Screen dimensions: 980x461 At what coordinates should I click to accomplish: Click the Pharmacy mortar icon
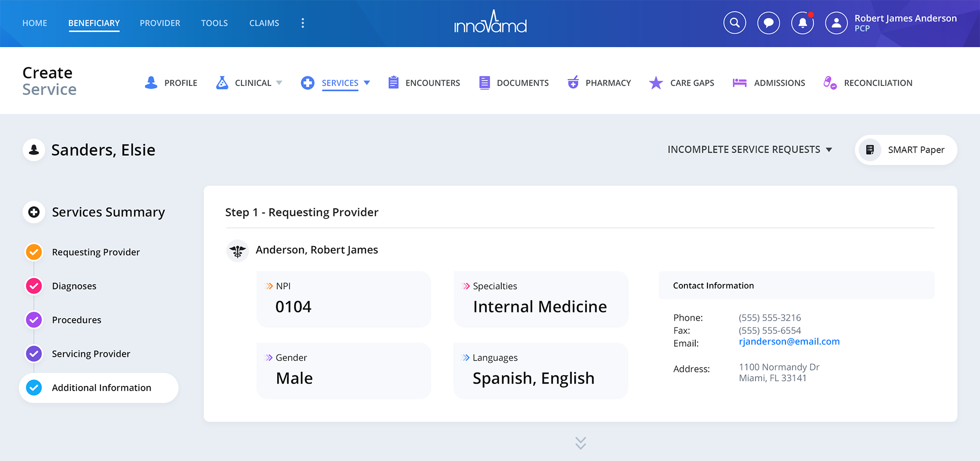[x=573, y=82]
